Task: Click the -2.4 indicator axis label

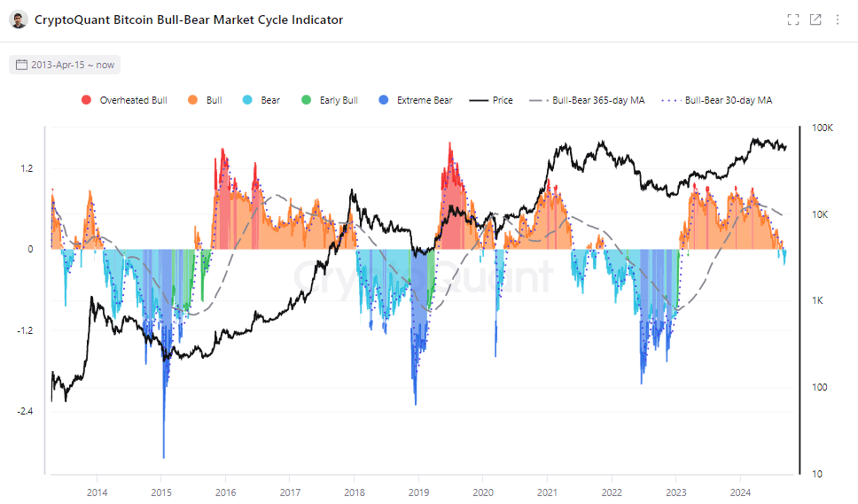Action: [27, 412]
